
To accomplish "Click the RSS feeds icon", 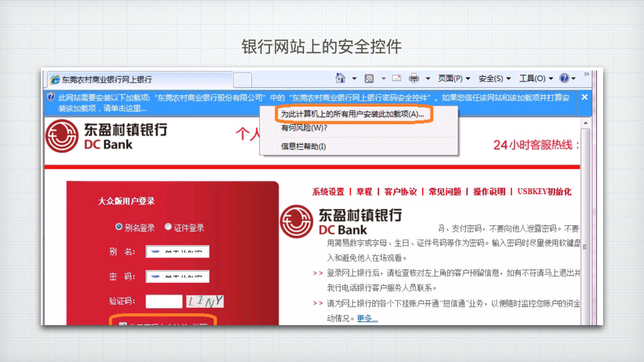I will click(369, 79).
